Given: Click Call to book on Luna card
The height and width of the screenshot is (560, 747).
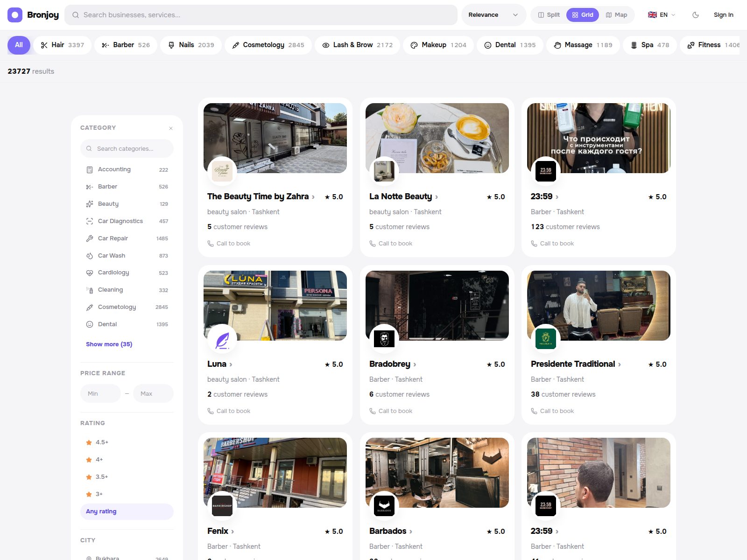Looking at the screenshot, I should coord(229,411).
